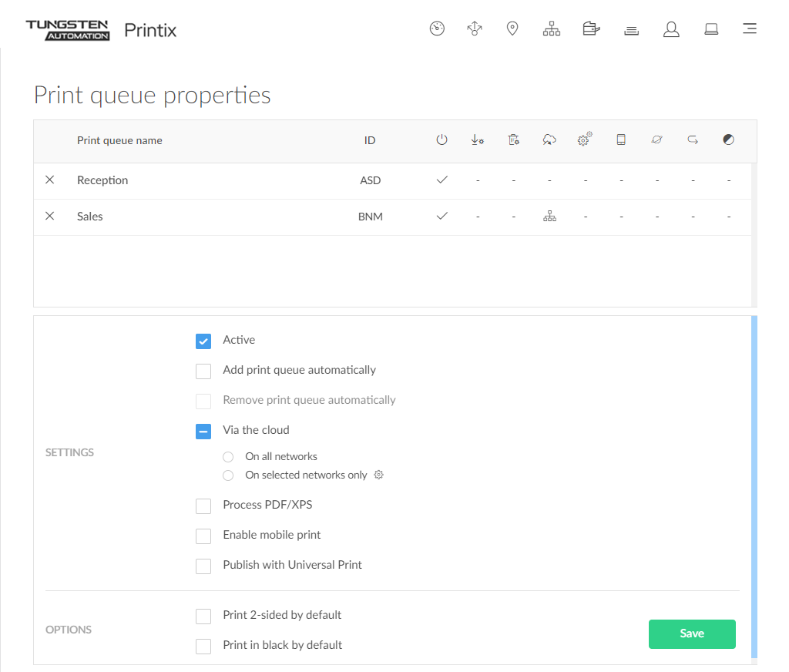This screenshot has width=789, height=672.
Task: Open the Networks hierarchy icon in header
Action: [552, 29]
